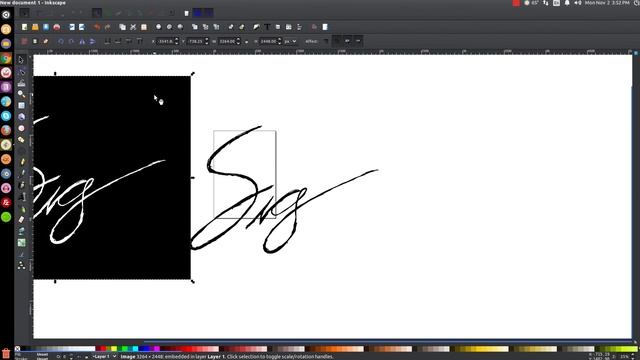The image size is (640, 360).
Task: Open the Document Properties dialog
Action: pyautogui.click(x=325, y=27)
